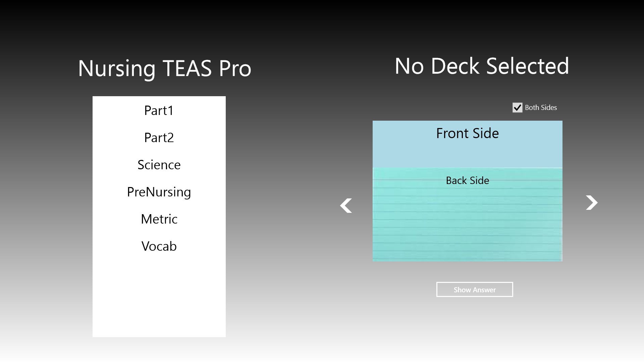644x362 pixels.
Task: Select the PreNursing deck
Action: coord(159,192)
